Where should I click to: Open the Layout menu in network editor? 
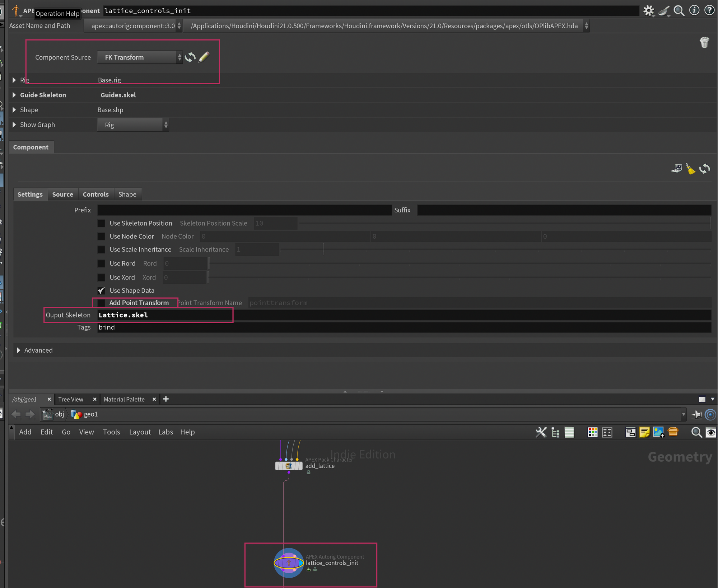pos(140,432)
